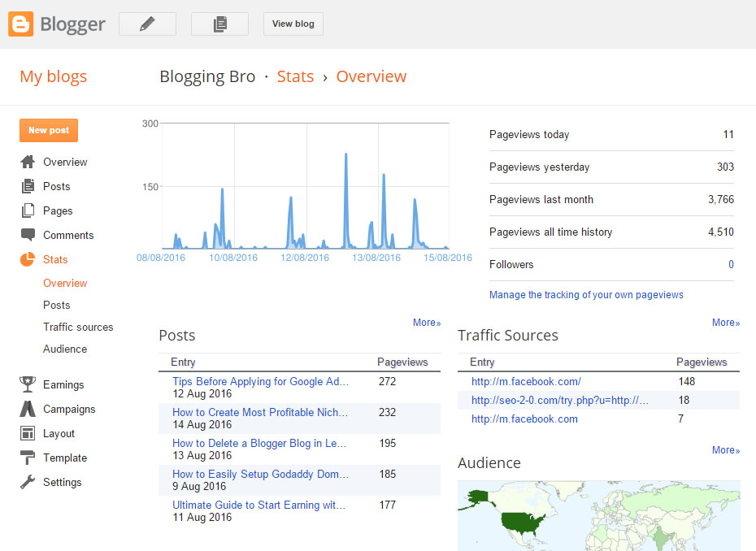This screenshot has width=756, height=551.
Task: Click the Audience world map
Action: click(599, 515)
